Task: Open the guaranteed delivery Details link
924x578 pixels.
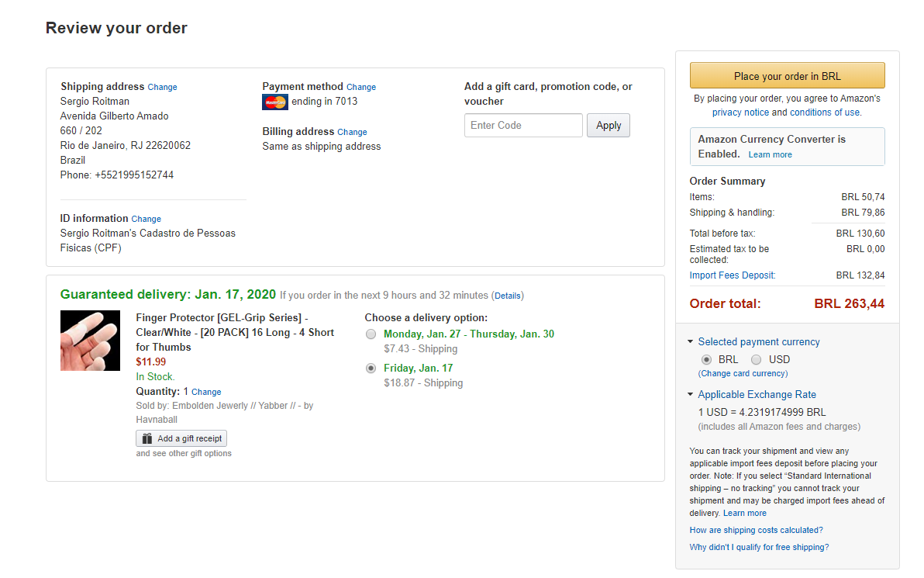Action: coord(508,296)
